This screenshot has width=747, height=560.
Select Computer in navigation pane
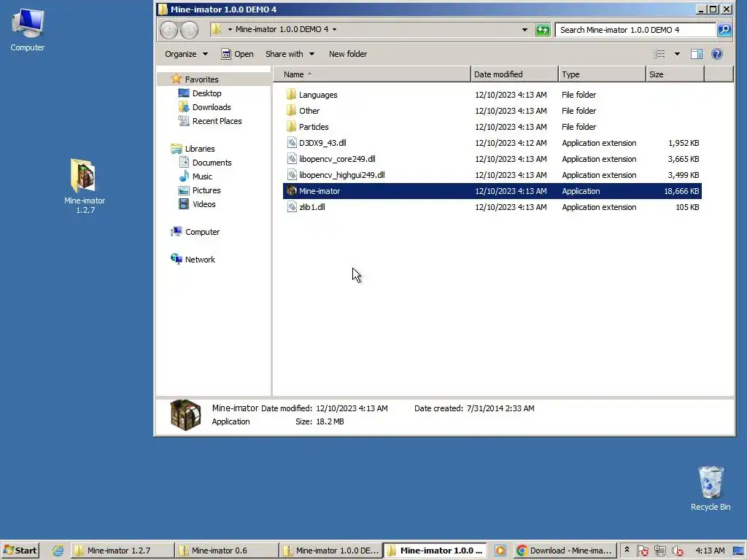[x=202, y=232]
